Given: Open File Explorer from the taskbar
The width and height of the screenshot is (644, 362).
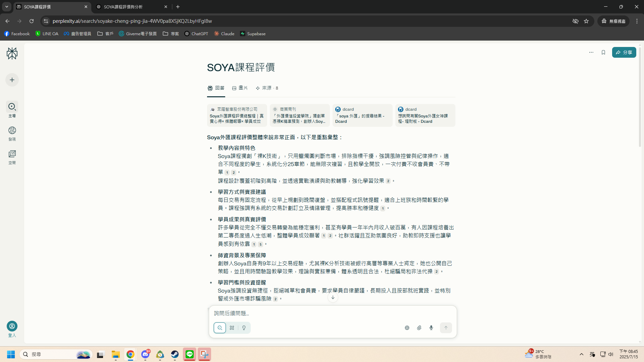Looking at the screenshot, I should (116, 354).
